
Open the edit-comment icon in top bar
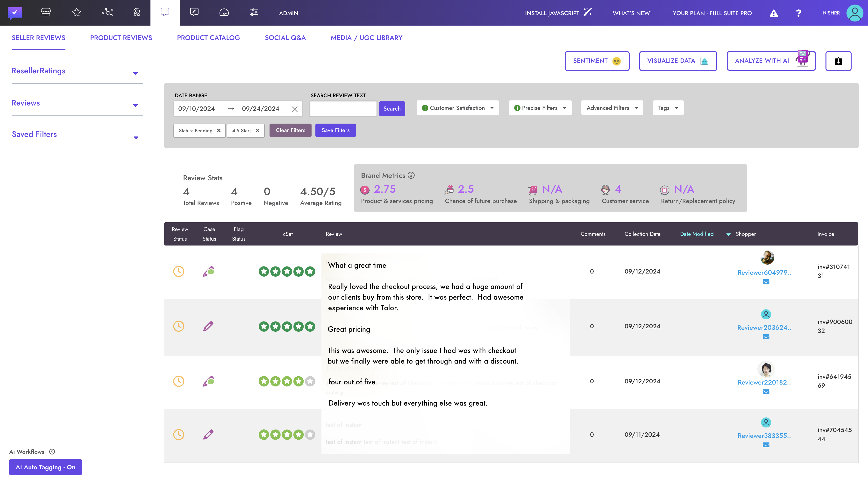[x=194, y=13]
